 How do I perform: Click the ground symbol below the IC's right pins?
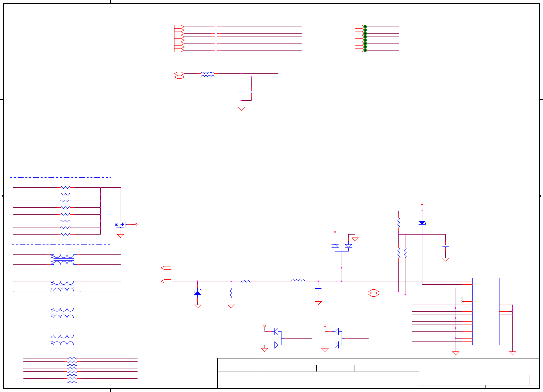coord(512,353)
